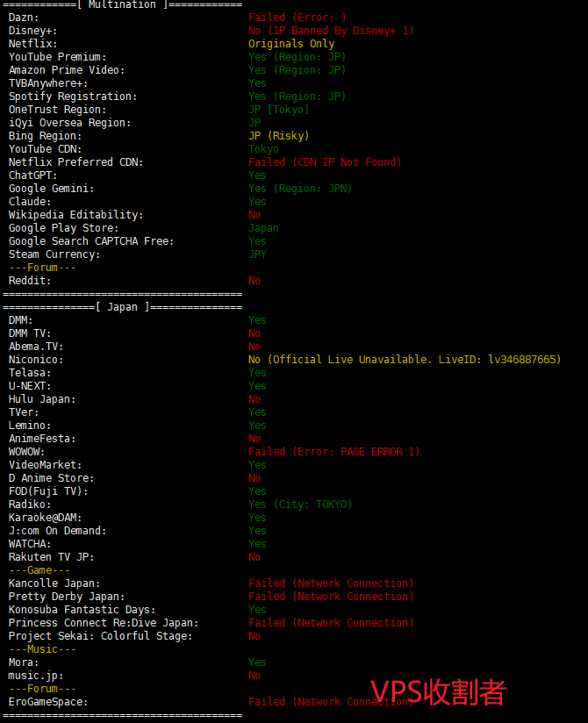
Task: Click the OneTrust Region 'JP [Tokyo]' value
Action: [x=278, y=110]
